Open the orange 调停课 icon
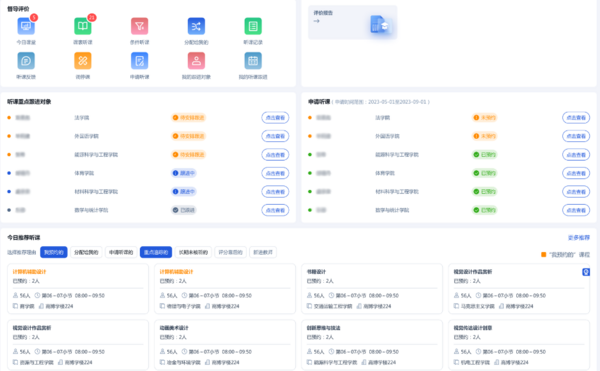The image size is (600, 371). tap(83, 61)
